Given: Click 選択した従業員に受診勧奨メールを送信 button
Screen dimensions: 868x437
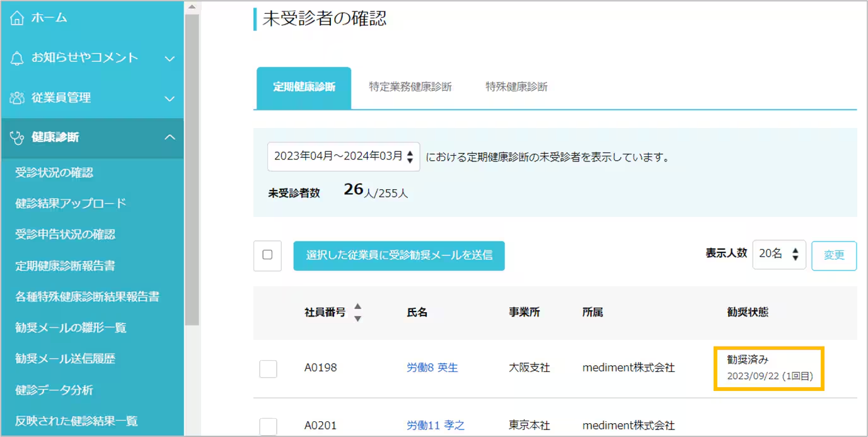Looking at the screenshot, I should (x=399, y=255).
